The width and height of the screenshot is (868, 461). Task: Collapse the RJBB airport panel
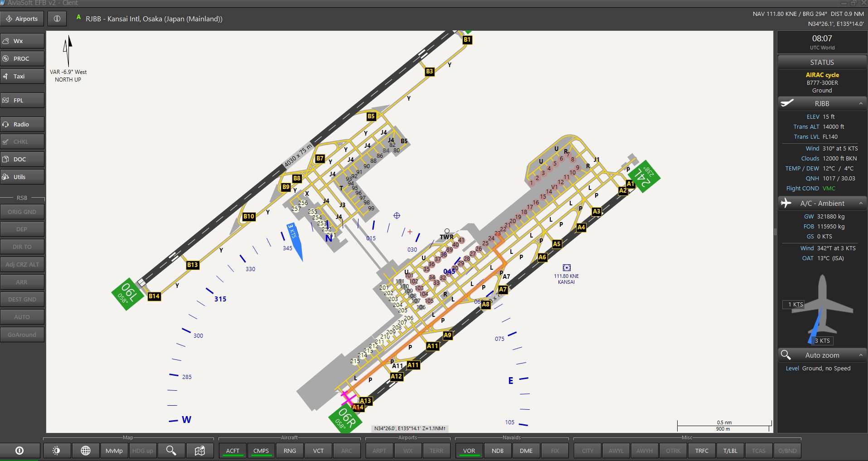coord(861,104)
